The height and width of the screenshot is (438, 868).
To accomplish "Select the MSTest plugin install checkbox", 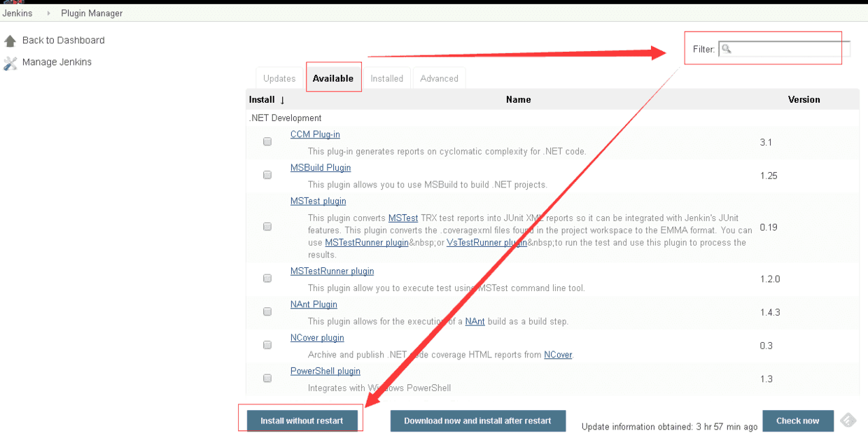I will click(267, 227).
